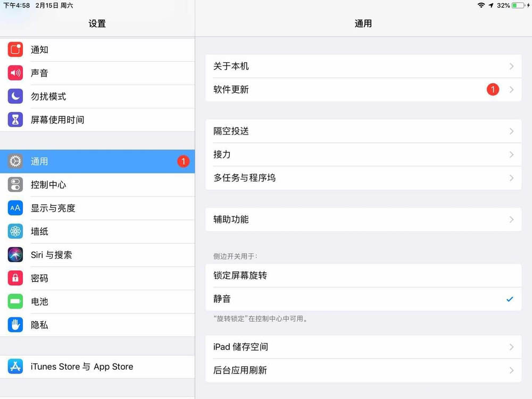This screenshot has height=399, width=532.
Task: Tap the Do Not Disturb moon icon
Action: [15, 96]
